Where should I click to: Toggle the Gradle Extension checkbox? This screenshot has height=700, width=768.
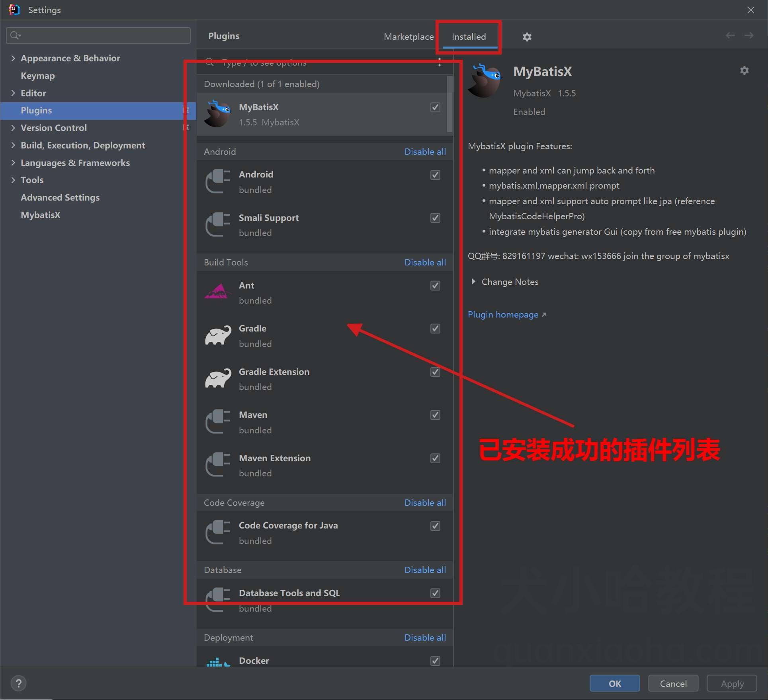(x=435, y=372)
